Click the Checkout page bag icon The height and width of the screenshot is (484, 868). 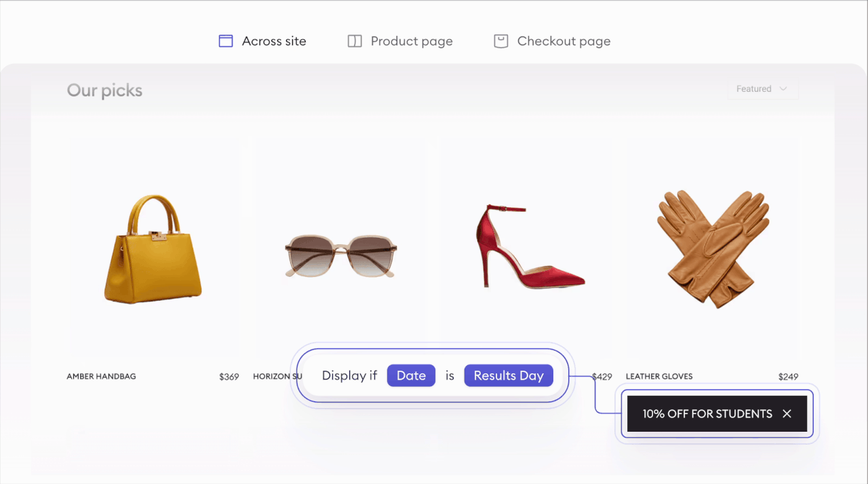(501, 41)
